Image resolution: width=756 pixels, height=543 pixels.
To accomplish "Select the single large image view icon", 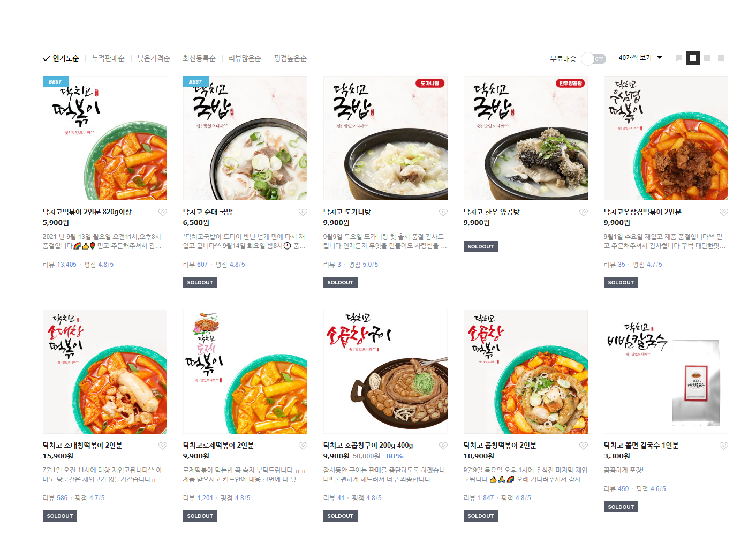I will 721,58.
